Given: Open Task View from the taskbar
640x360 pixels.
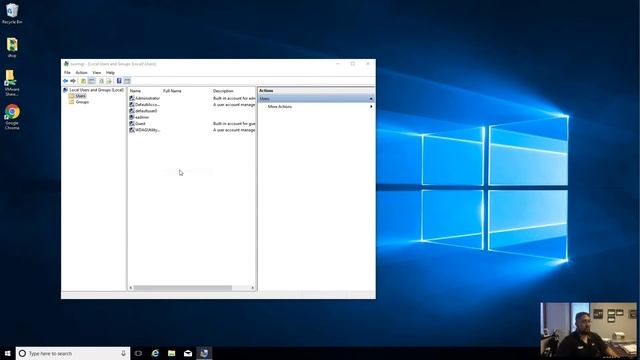Looking at the screenshot, I should pos(138,353).
